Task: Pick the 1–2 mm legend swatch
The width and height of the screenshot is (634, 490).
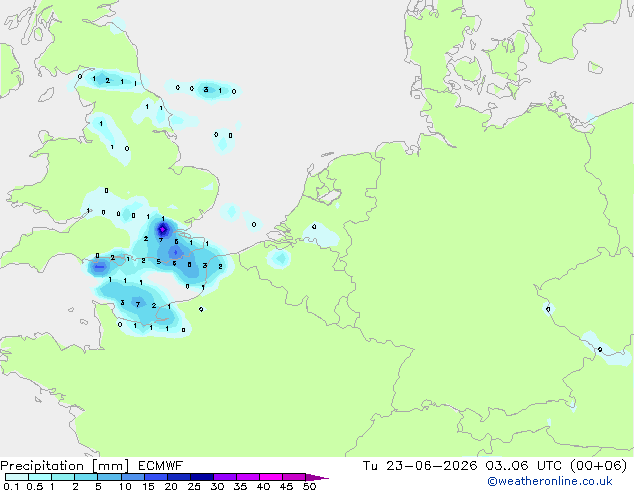Action: point(63,477)
